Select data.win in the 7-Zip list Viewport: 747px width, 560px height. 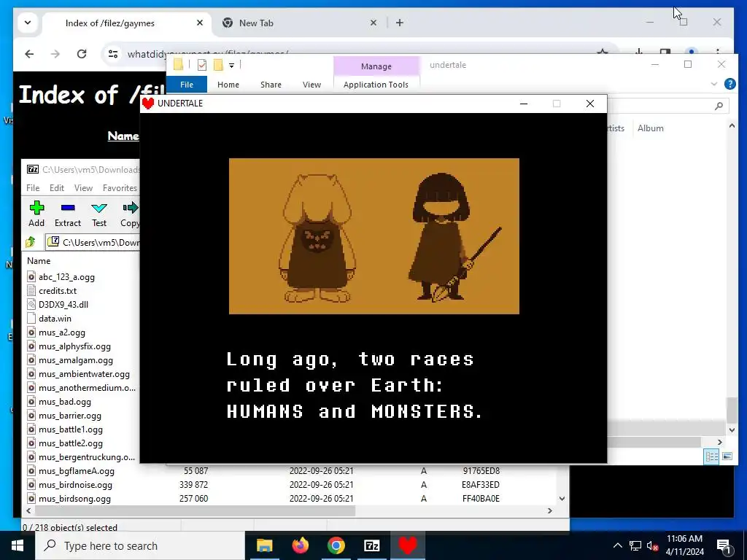(55, 319)
